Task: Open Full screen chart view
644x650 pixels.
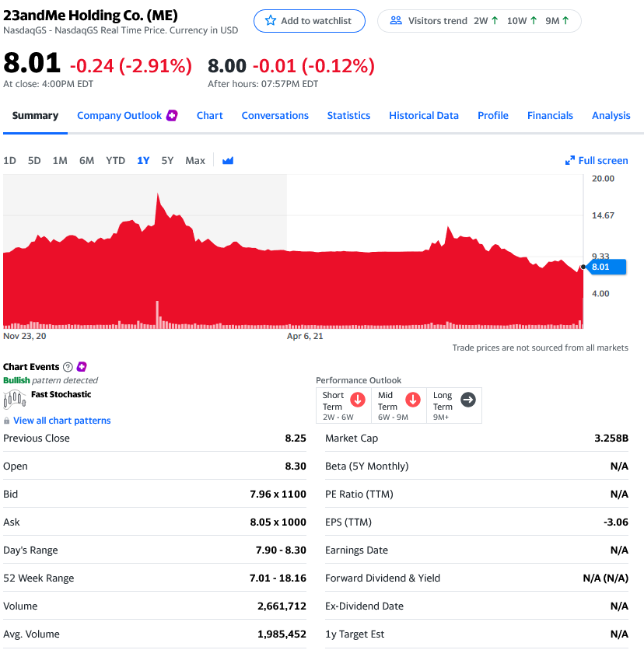Action: point(597,160)
